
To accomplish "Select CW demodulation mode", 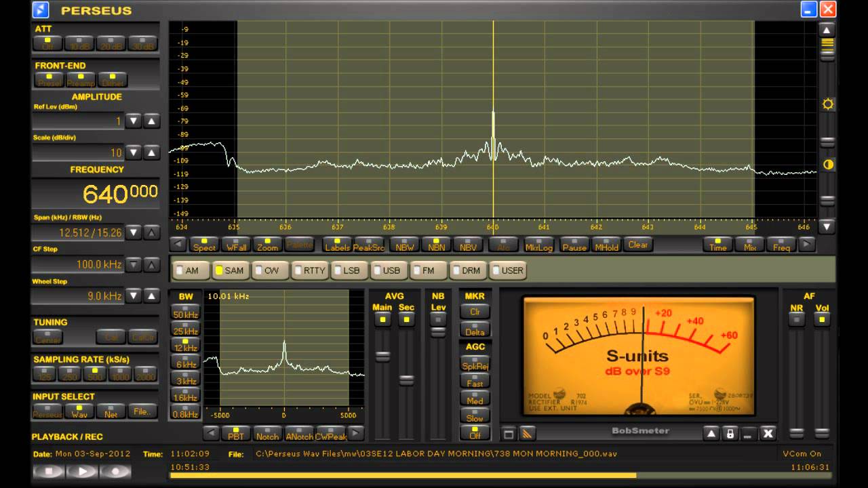I will pos(270,270).
